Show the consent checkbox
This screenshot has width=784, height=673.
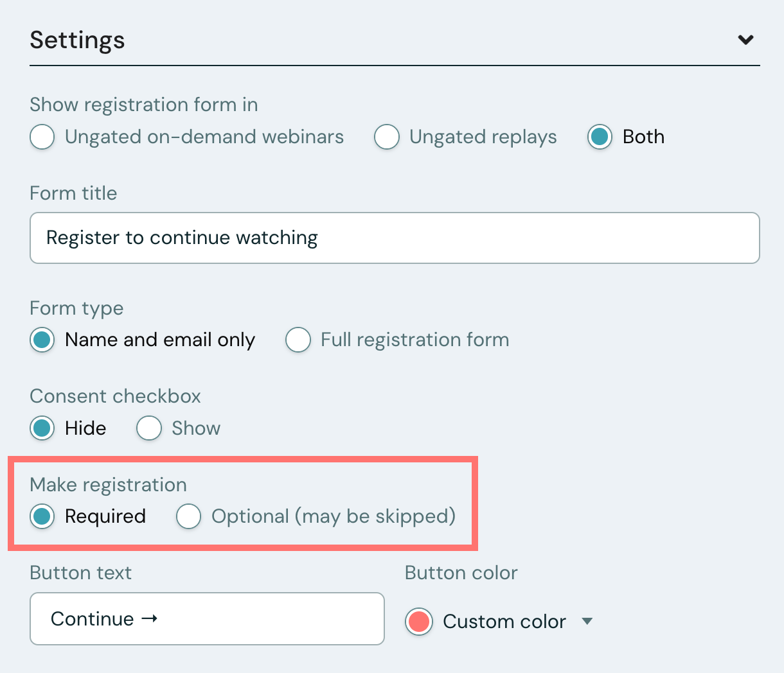(x=149, y=428)
